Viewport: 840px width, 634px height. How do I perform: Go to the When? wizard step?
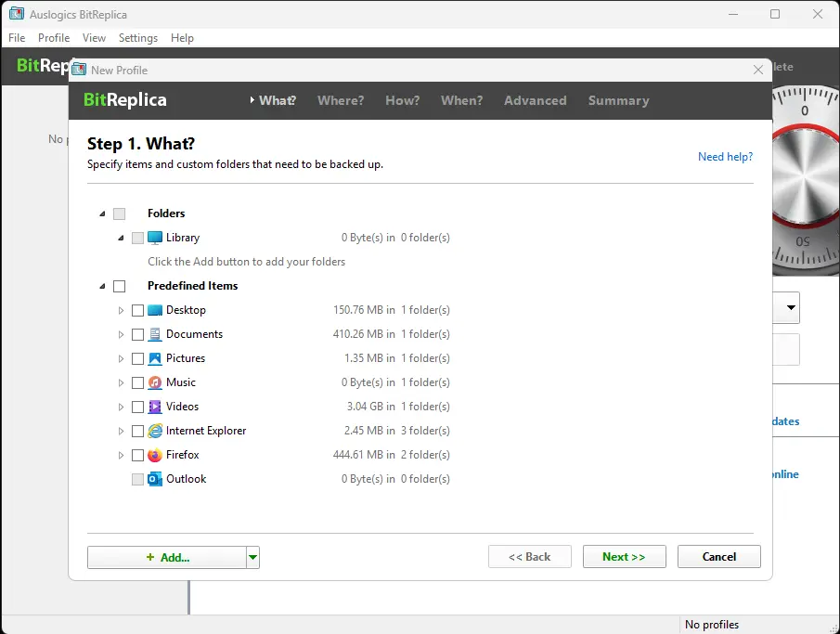tap(462, 101)
